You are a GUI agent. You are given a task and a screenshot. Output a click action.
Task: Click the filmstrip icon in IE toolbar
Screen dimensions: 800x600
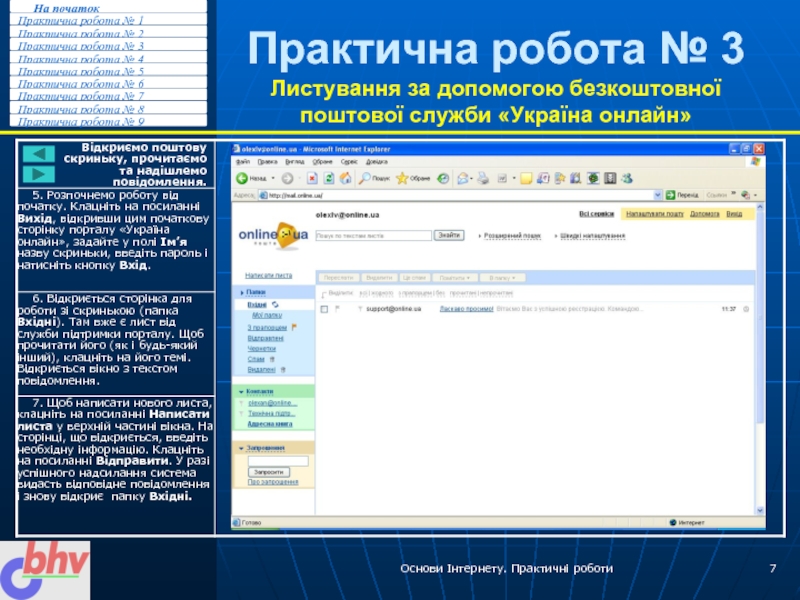610,178
